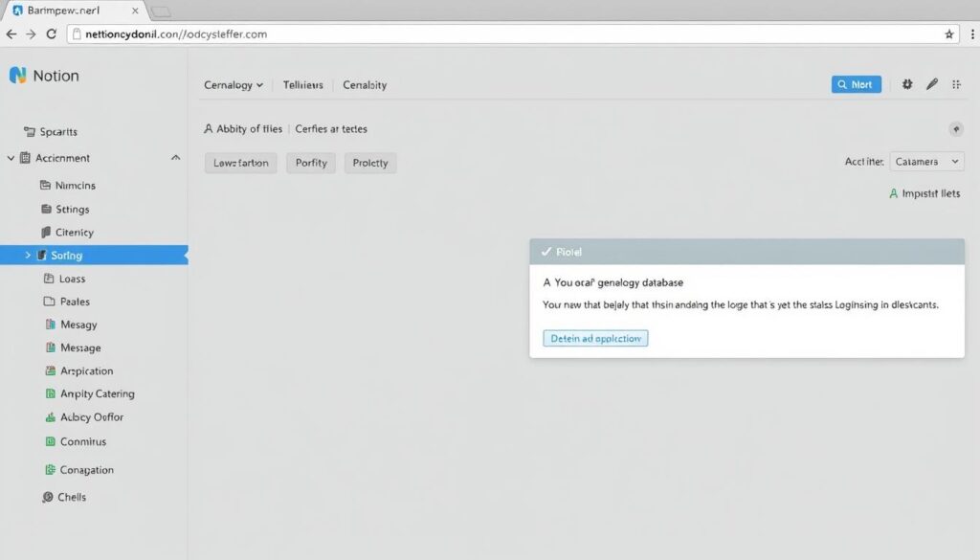Switch to the Telliieus tab
Viewport: 980px width, 560px height.
coord(303,85)
